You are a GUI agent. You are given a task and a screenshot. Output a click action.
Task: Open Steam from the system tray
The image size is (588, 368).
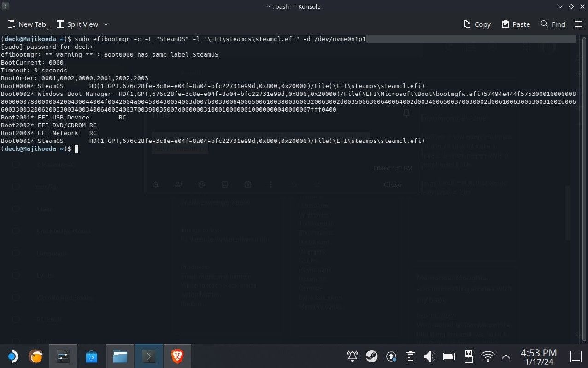coord(371,356)
